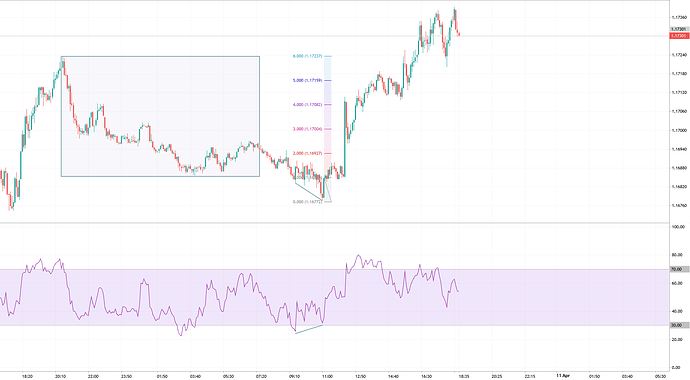The height and width of the screenshot is (380, 690).
Task: Click the 1.17180 price axis label
Action: coord(679,73)
